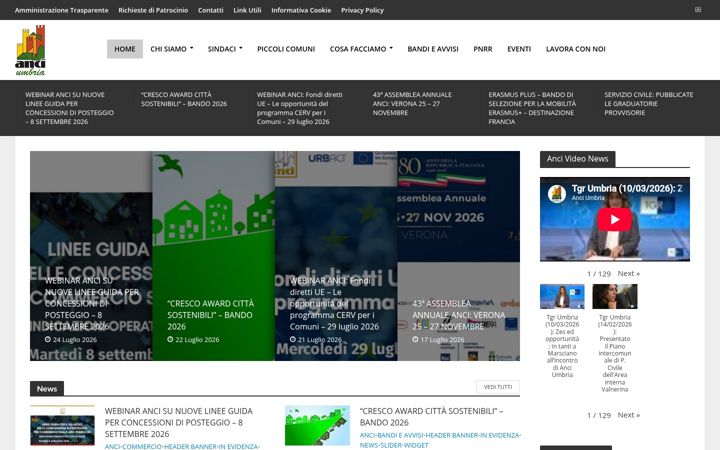Image resolution: width=720 pixels, height=450 pixels.
Task: Click the News section label
Action: [x=47, y=388]
